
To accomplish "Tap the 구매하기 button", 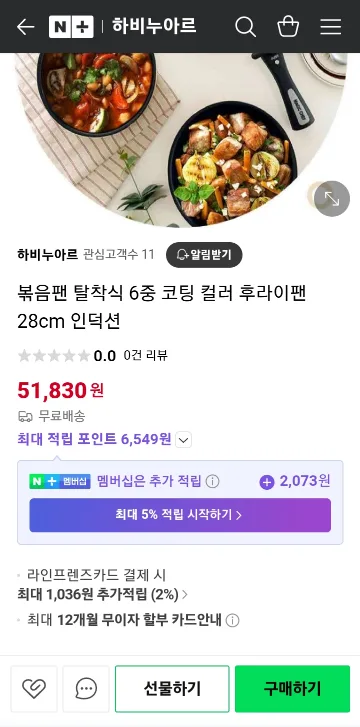I will click(x=292, y=689).
